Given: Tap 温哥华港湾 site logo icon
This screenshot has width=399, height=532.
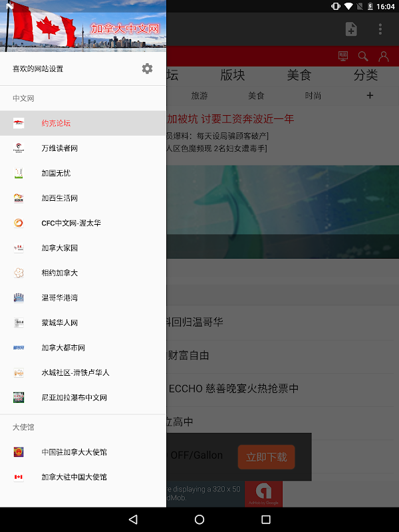Looking at the screenshot, I should point(19,297).
